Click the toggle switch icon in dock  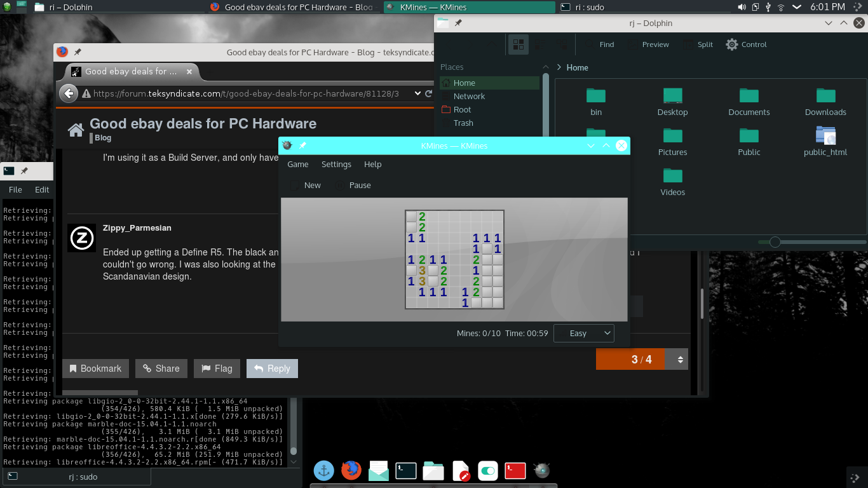[487, 471]
